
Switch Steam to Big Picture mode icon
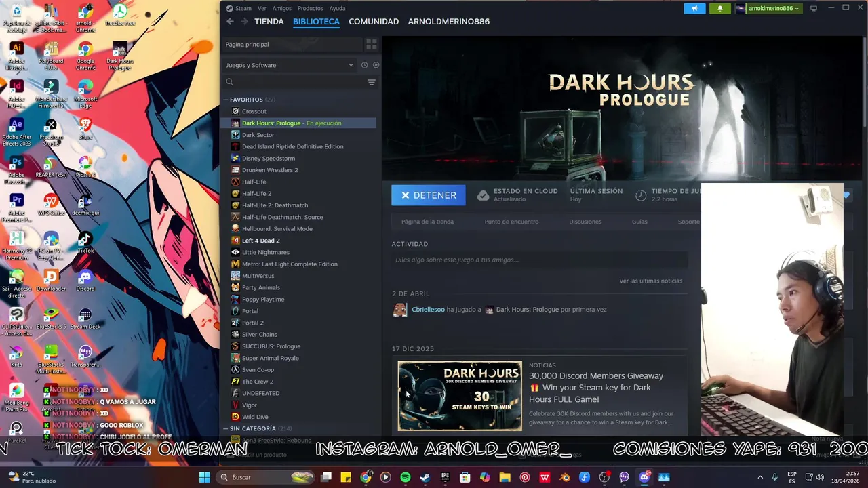coord(814,8)
